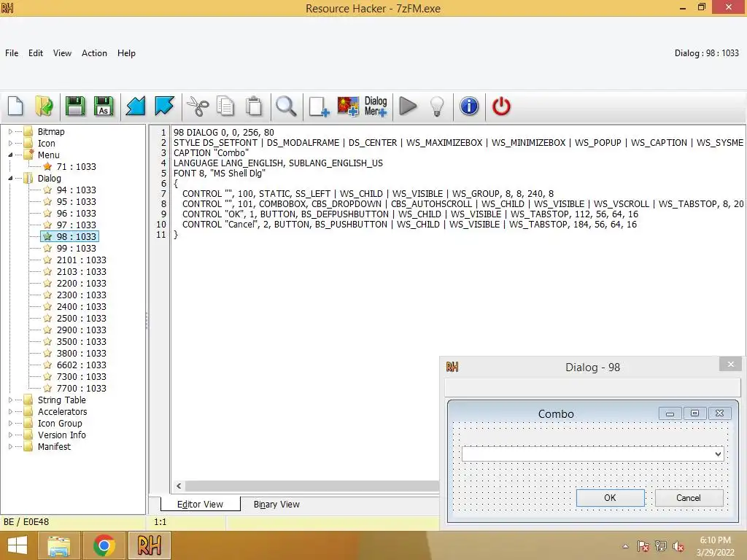The height and width of the screenshot is (560, 747).
Task: Open the Action menu
Action: click(x=94, y=53)
